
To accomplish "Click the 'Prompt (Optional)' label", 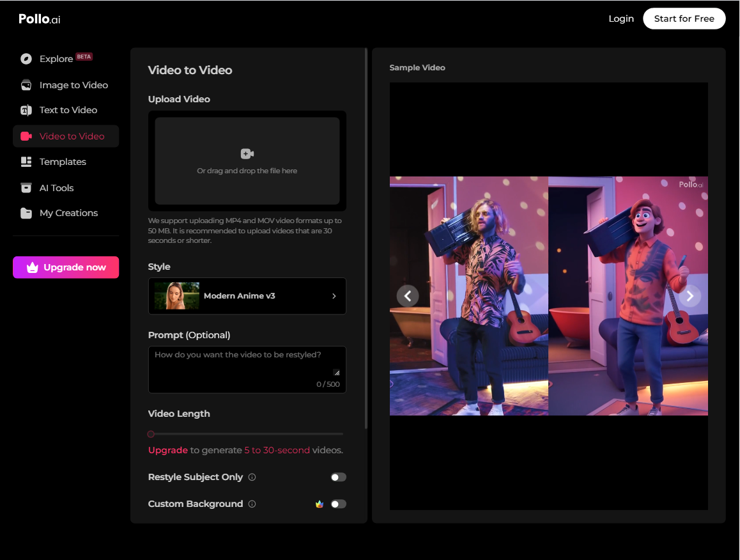I will click(x=189, y=335).
